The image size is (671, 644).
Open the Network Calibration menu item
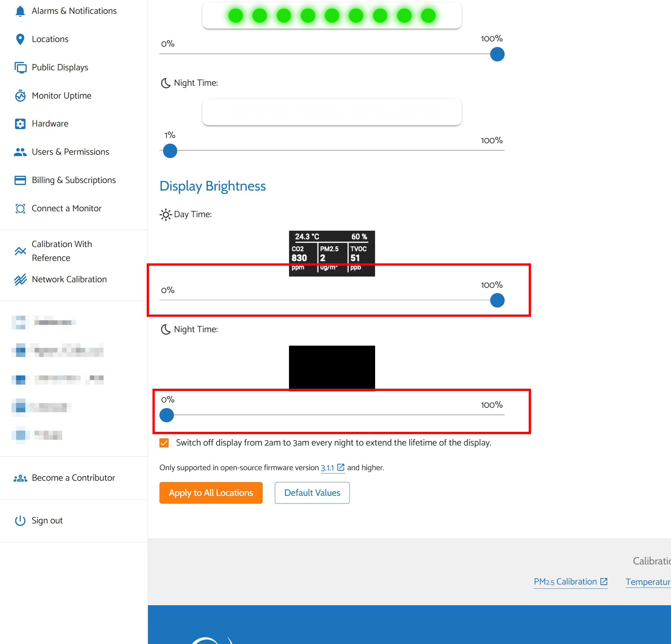click(x=69, y=279)
